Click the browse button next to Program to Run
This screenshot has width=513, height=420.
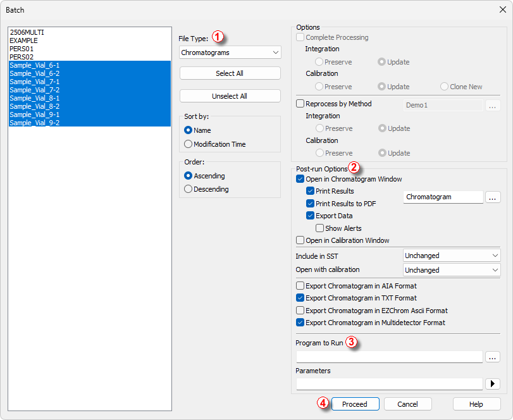click(x=493, y=357)
